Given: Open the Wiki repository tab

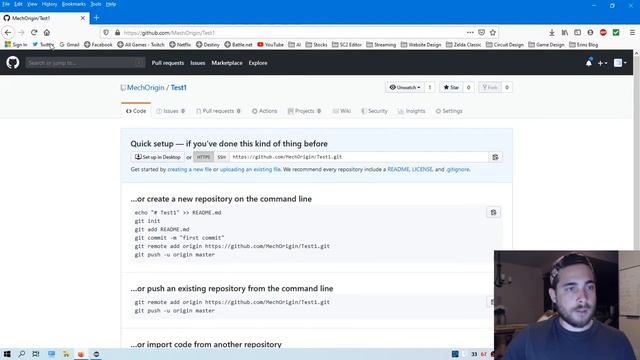Looking at the screenshot, I should click(x=342, y=111).
